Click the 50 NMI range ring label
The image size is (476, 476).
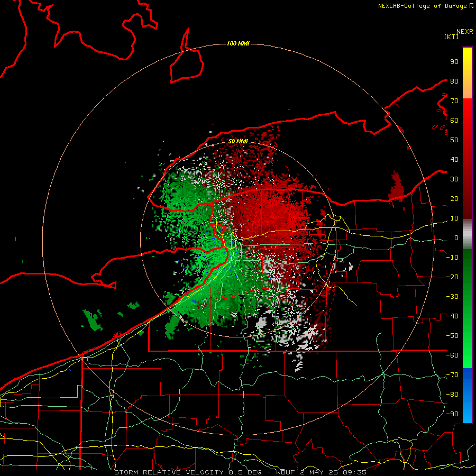click(238, 141)
